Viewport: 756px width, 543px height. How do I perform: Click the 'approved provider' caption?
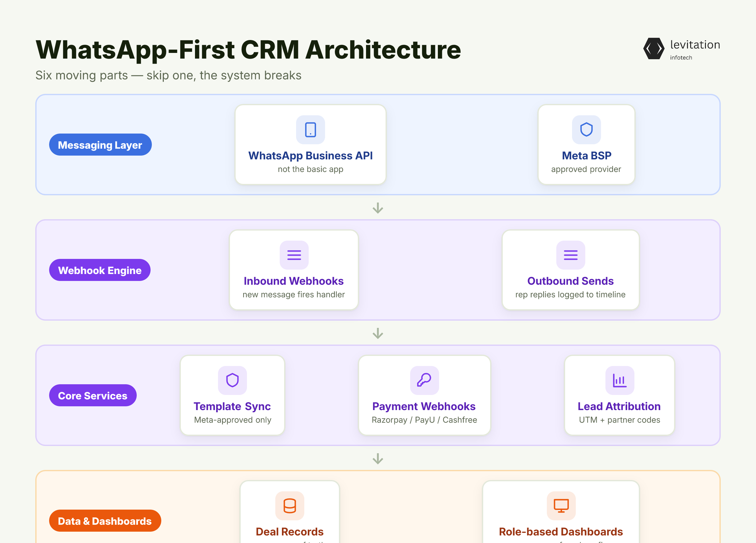click(x=586, y=169)
